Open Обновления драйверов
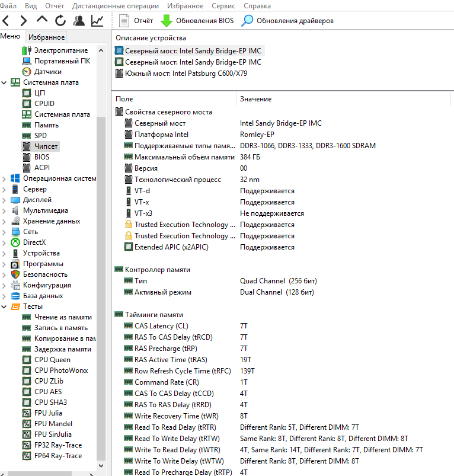This screenshot has height=476, width=454. 287,21
